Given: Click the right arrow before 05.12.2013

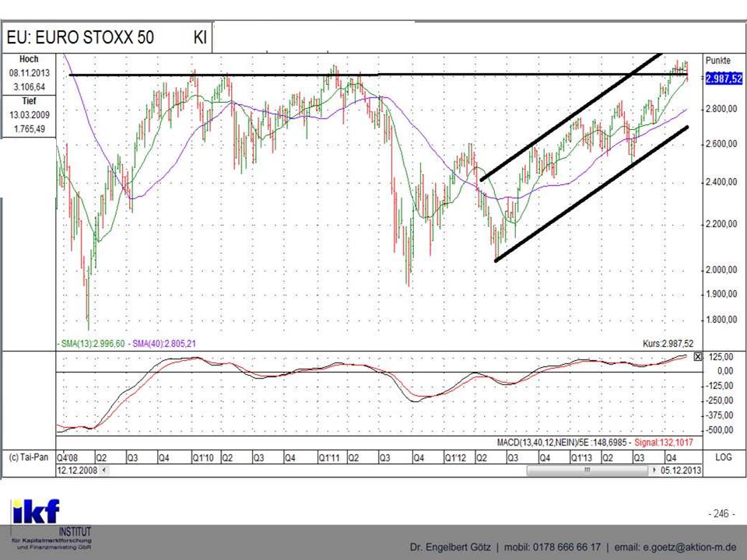Looking at the screenshot, I should [x=654, y=470].
